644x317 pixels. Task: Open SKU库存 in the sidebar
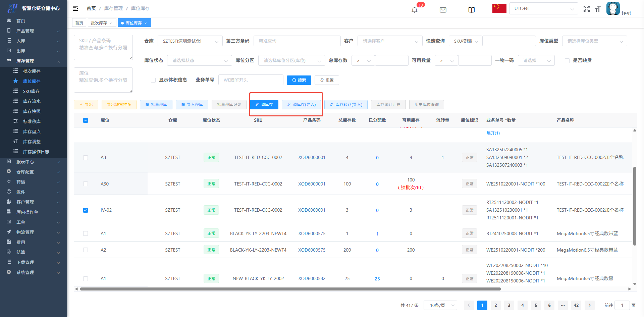pos(31,91)
